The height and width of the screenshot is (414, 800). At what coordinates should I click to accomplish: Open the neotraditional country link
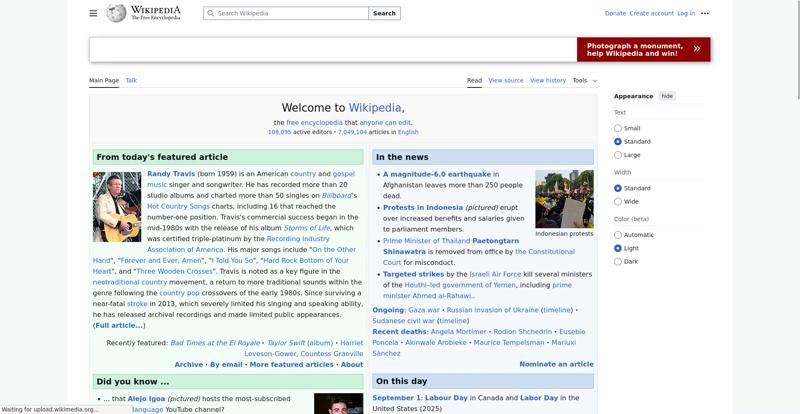click(130, 282)
